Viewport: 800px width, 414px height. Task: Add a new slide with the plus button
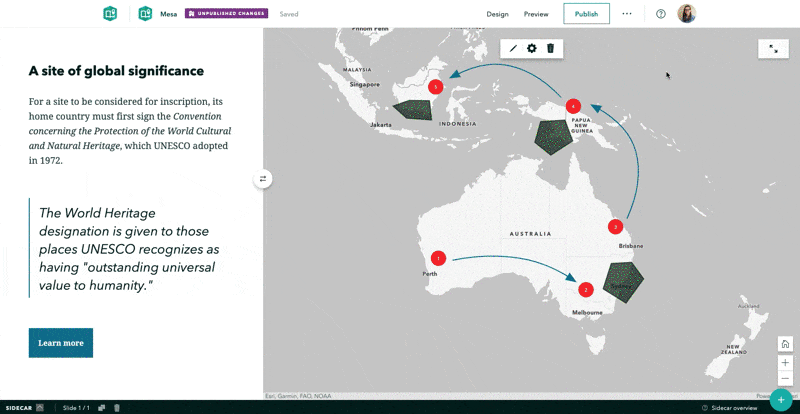pyautogui.click(x=781, y=400)
